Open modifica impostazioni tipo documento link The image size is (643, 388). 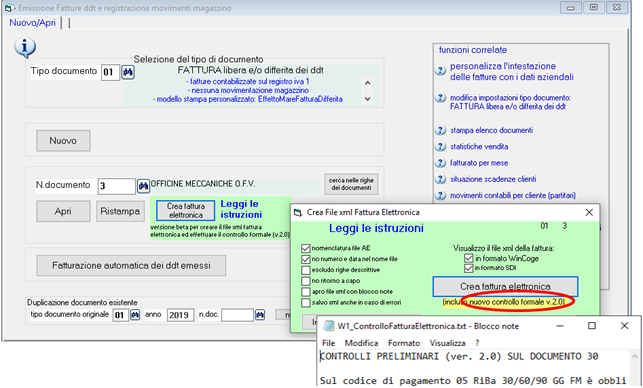(510, 102)
